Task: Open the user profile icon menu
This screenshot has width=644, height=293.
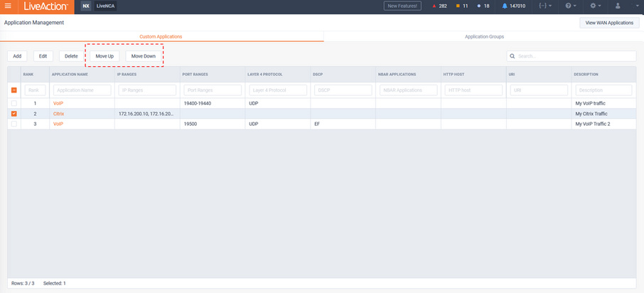Action: (x=617, y=6)
